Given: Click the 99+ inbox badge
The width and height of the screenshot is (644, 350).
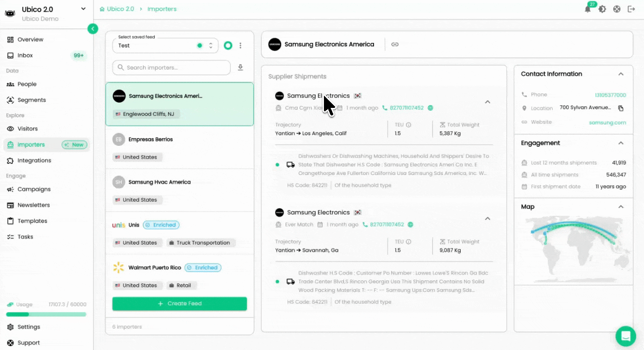Looking at the screenshot, I should pos(79,55).
